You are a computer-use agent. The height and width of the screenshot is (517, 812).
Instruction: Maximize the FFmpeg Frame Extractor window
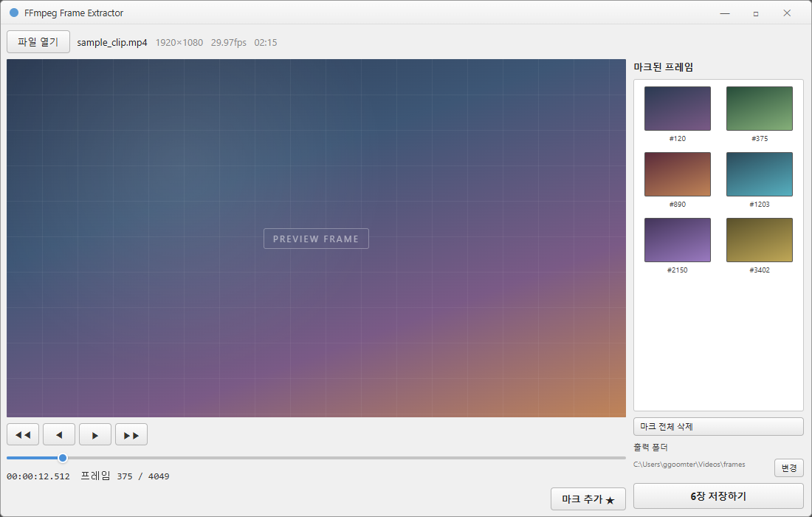point(756,13)
